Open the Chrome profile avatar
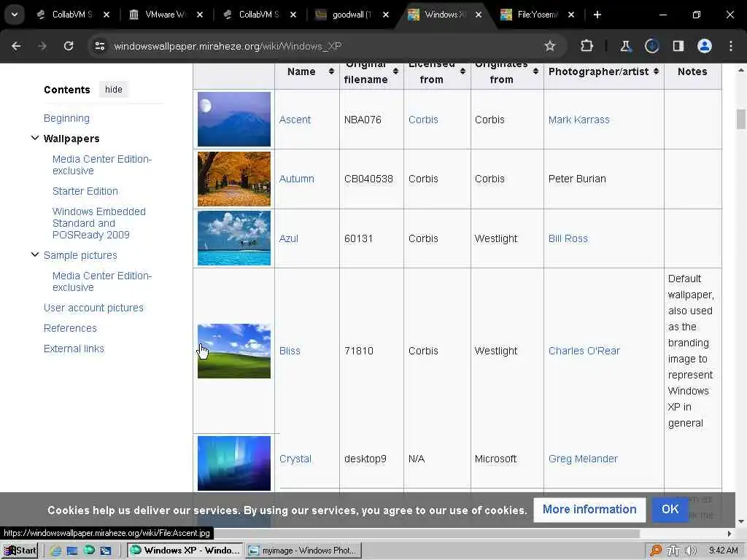The image size is (747, 560). [705, 46]
